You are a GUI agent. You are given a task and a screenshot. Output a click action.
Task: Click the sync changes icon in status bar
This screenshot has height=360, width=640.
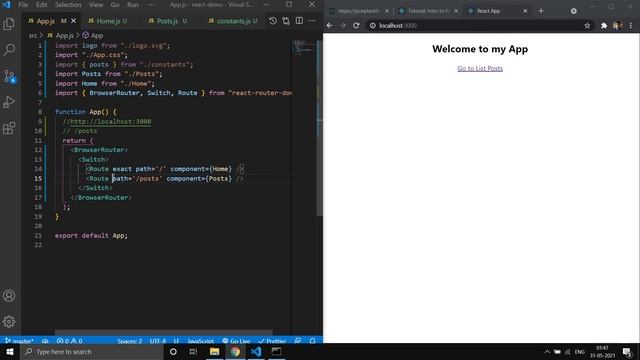tap(45, 341)
